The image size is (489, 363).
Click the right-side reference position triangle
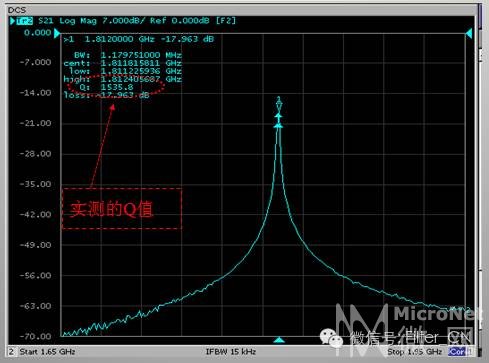click(x=469, y=33)
